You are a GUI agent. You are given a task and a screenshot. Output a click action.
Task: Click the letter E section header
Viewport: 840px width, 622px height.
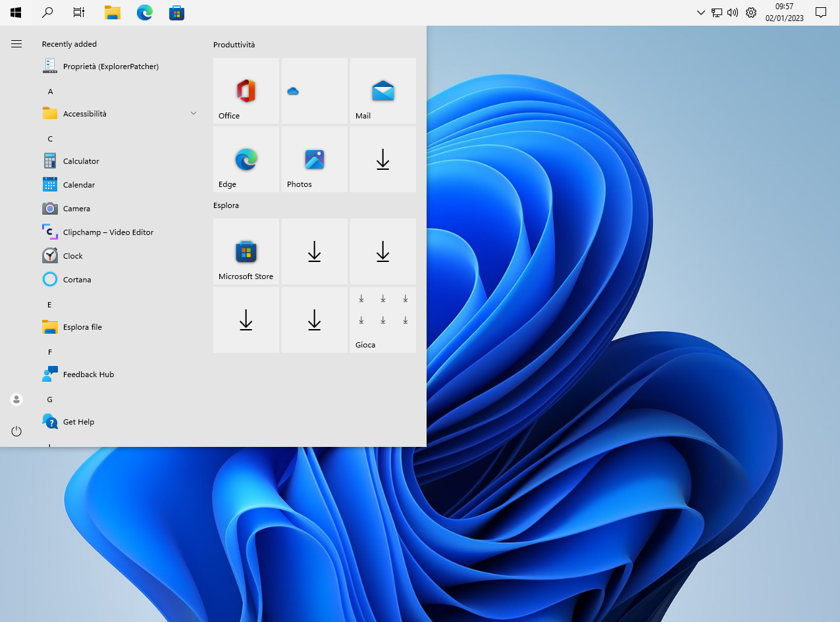49,305
